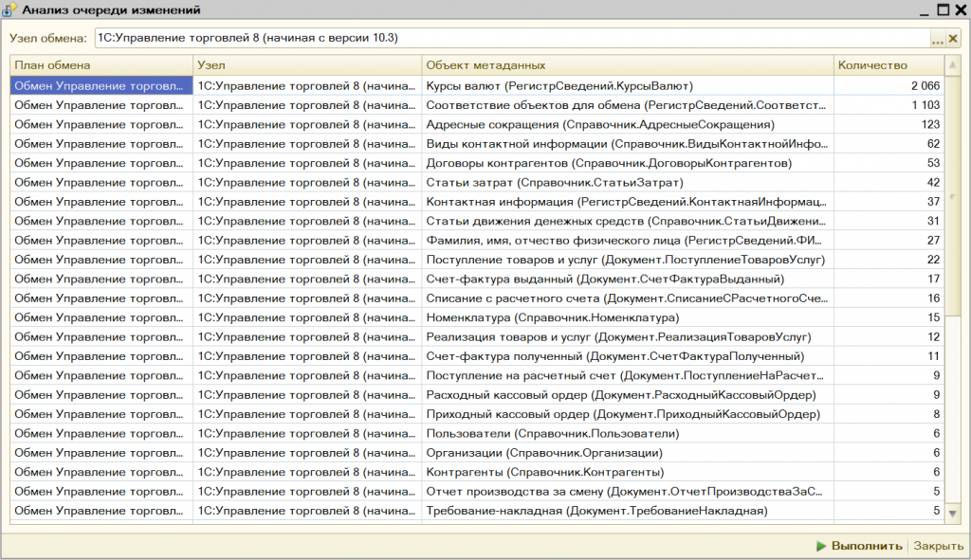Click the quantity cell 2 066
The height and width of the screenshot is (560, 971).
[889, 86]
